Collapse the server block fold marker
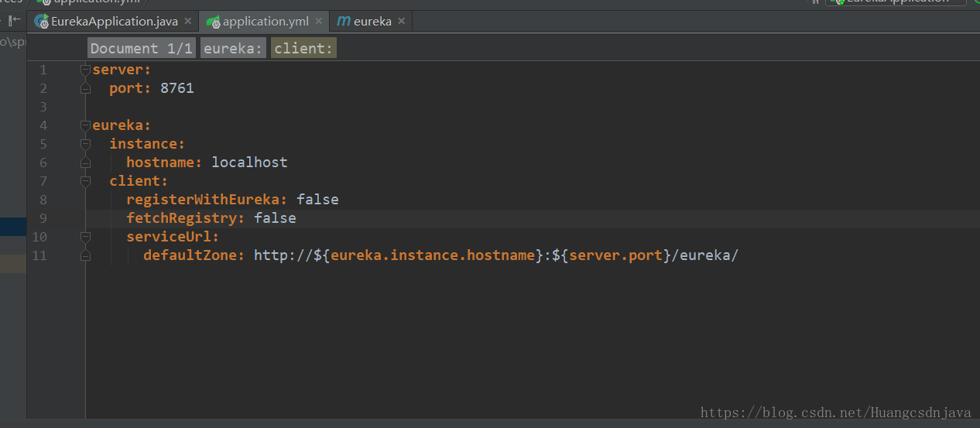This screenshot has height=428, width=980. [x=85, y=70]
